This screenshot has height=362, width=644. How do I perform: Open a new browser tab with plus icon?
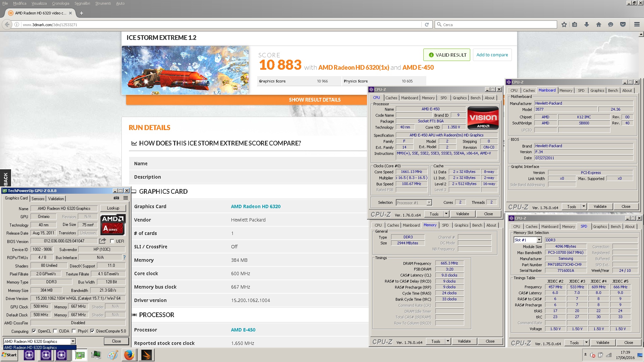pyautogui.click(x=81, y=13)
